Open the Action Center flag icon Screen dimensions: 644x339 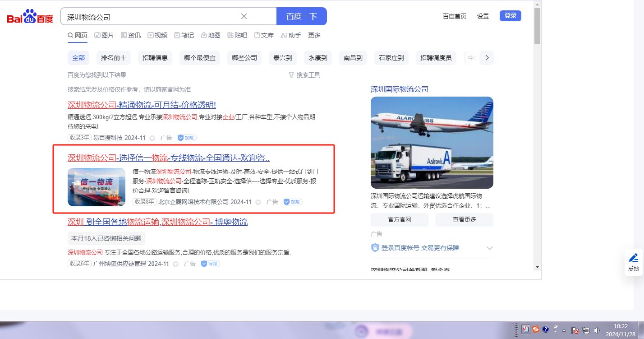coord(575,330)
